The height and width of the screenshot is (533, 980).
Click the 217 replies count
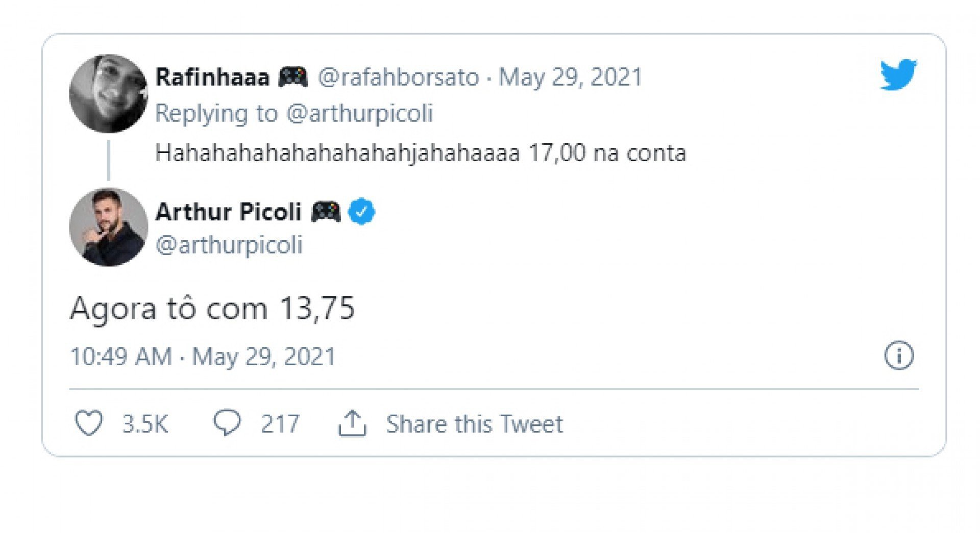[x=280, y=424]
